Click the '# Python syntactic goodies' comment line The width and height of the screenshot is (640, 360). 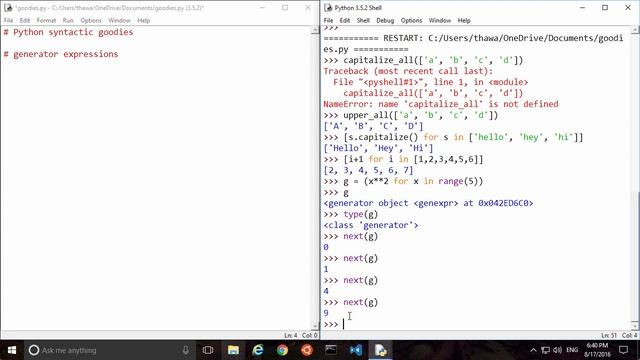(68, 32)
